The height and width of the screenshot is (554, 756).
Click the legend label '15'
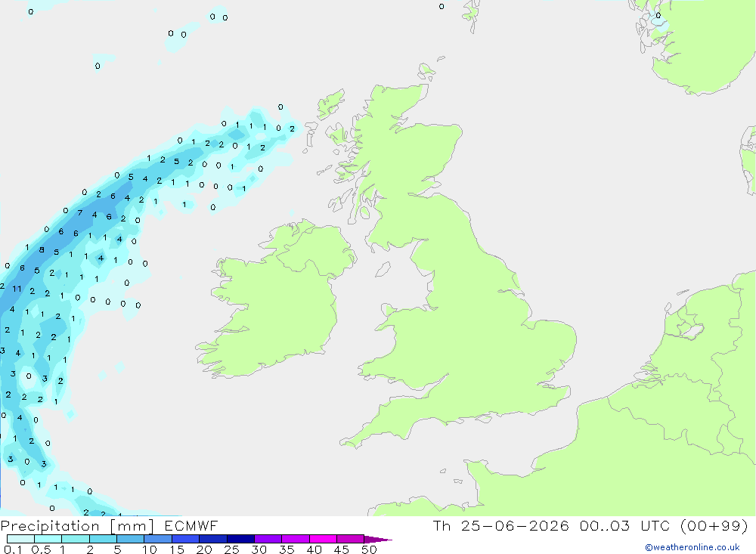click(x=177, y=549)
